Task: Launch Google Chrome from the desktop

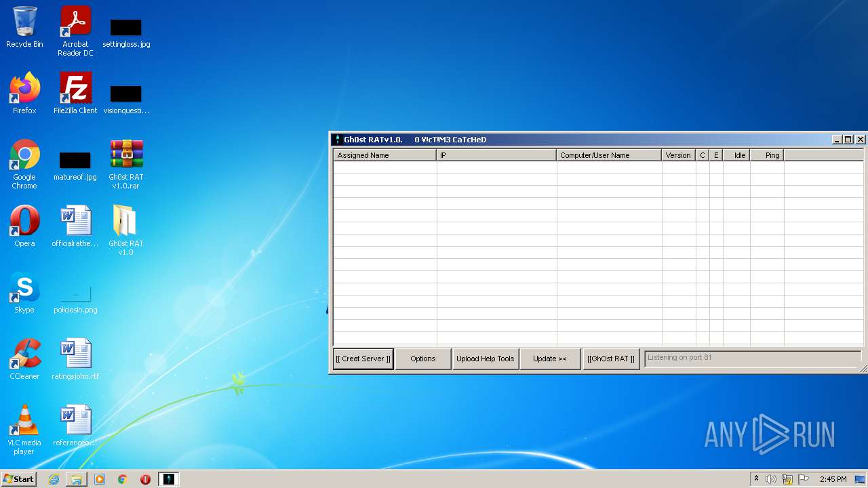Action: (24, 164)
